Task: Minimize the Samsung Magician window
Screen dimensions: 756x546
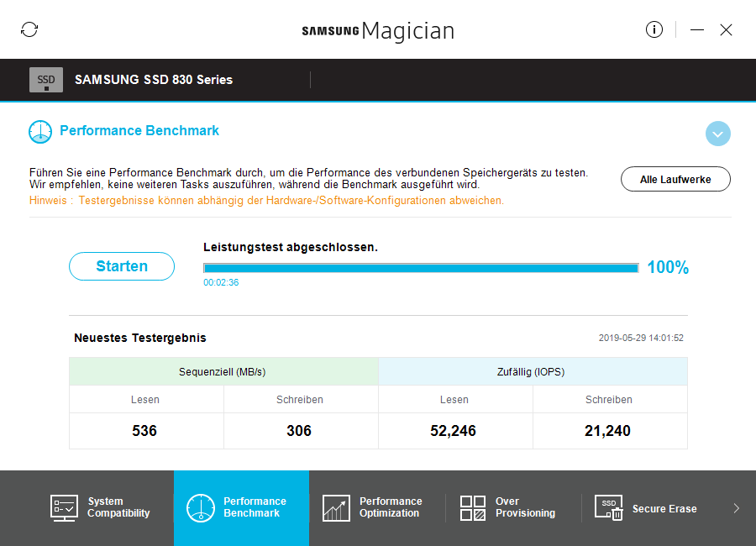Action: click(696, 30)
